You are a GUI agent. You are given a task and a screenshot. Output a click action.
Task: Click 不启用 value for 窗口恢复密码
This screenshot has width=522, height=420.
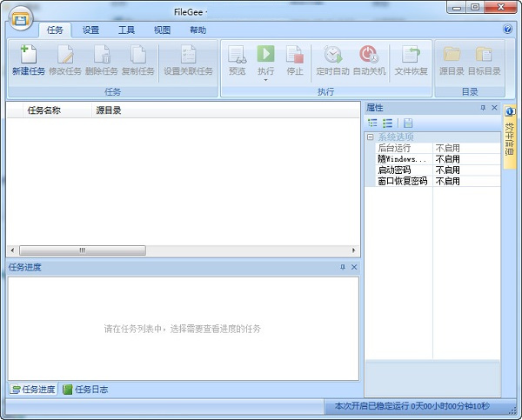click(447, 181)
